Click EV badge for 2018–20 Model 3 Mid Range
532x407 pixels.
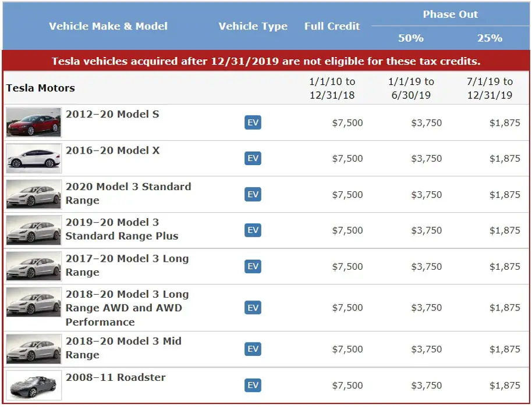tap(253, 349)
